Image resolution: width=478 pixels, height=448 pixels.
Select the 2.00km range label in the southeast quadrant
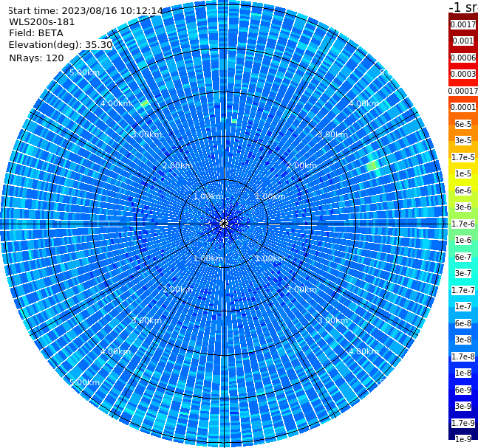(x=302, y=289)
